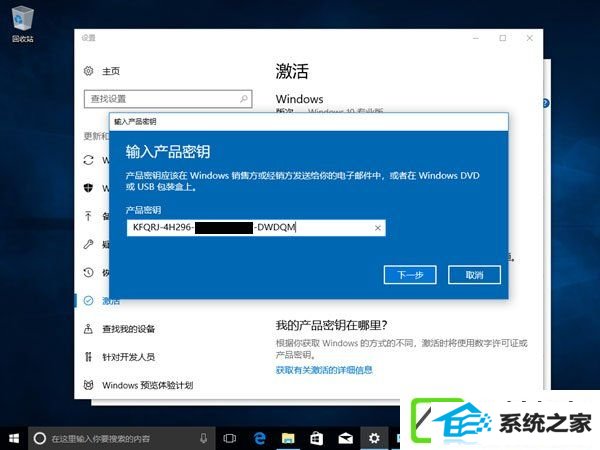Click the Cortana circle icon
This screenshot has height=450, width=600.
coord(40,439)
